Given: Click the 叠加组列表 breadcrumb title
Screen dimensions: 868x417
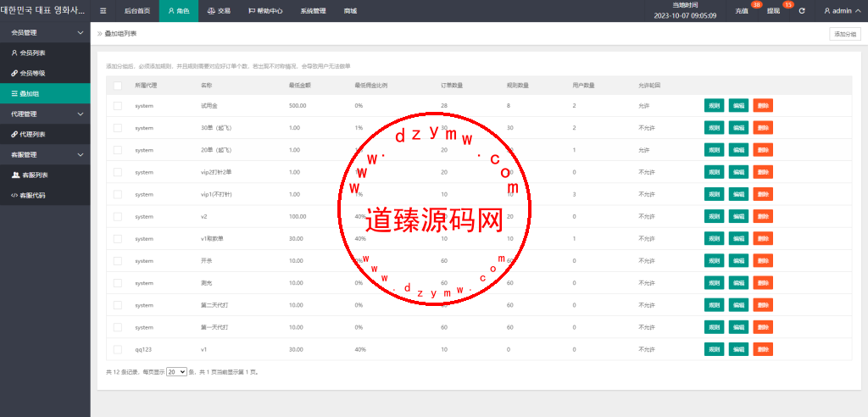Looking at the screenshot, I should tap(120, 34).
